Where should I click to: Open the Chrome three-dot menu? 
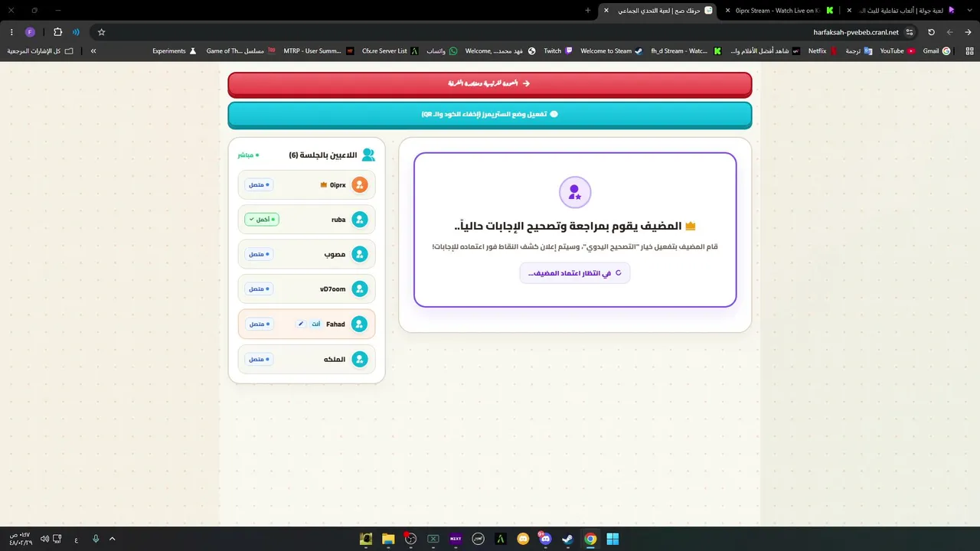[x=11, y=32]
